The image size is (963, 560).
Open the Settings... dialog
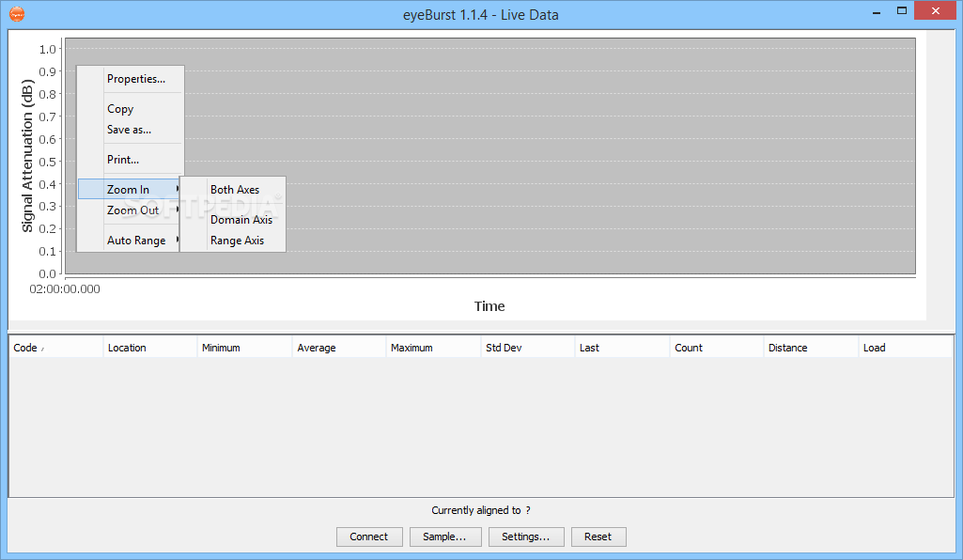click(x=526, y=537)
